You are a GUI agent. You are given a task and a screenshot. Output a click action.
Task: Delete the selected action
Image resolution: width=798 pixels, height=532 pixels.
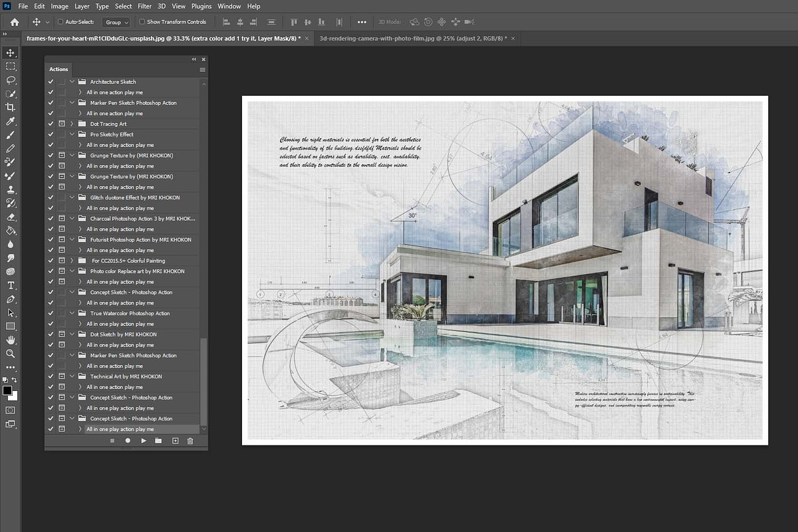pos(190,440)
